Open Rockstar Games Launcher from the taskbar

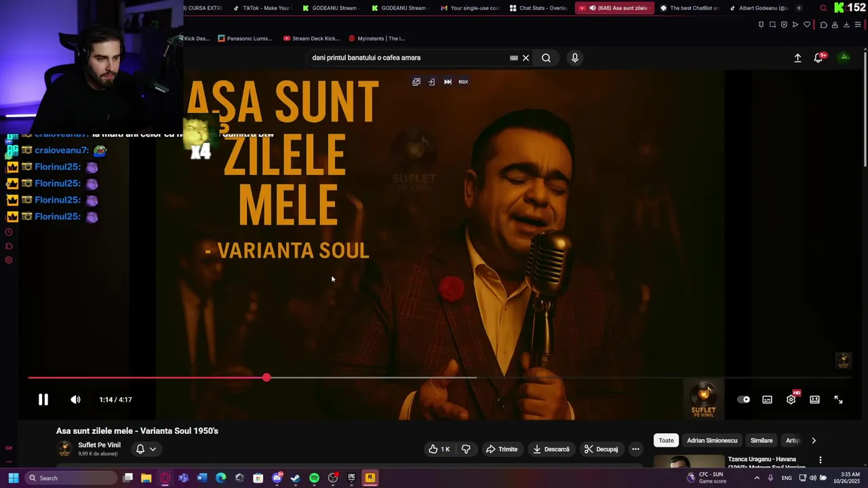pos(370,478)
